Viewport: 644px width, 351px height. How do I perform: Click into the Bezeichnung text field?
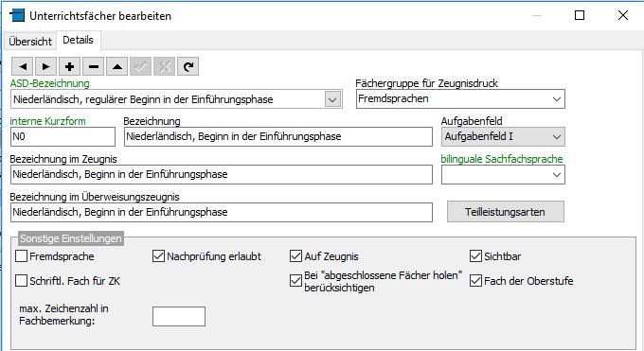(x=278, y=136)
